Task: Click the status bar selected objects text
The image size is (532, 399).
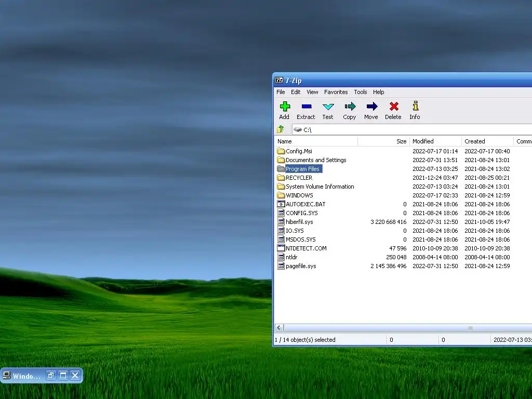Action: pos(305,340)
